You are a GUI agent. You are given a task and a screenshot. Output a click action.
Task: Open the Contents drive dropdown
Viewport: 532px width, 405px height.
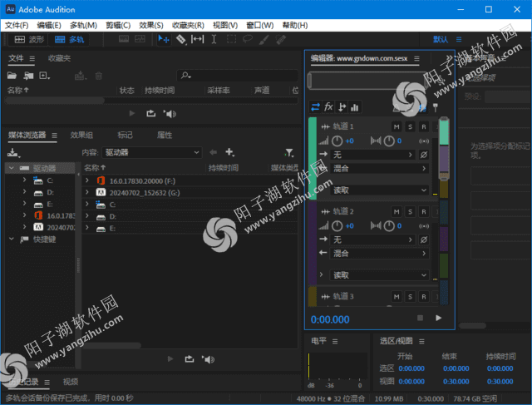tap(151, 152)
